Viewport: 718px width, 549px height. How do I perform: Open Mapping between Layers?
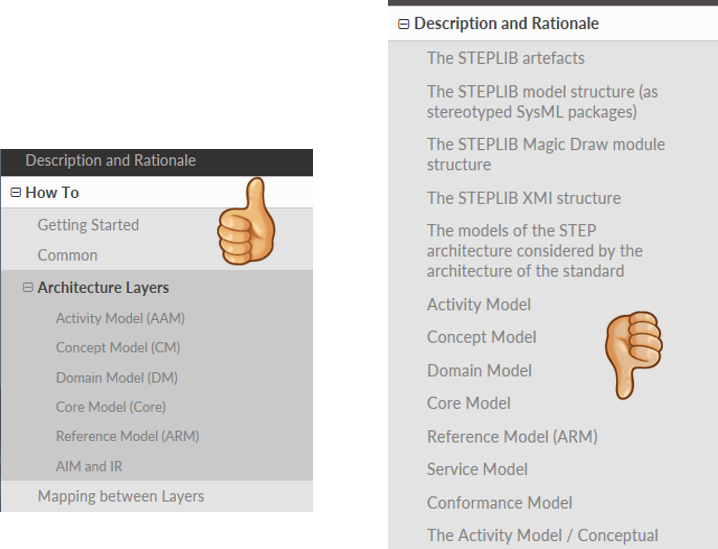point(120,496)
